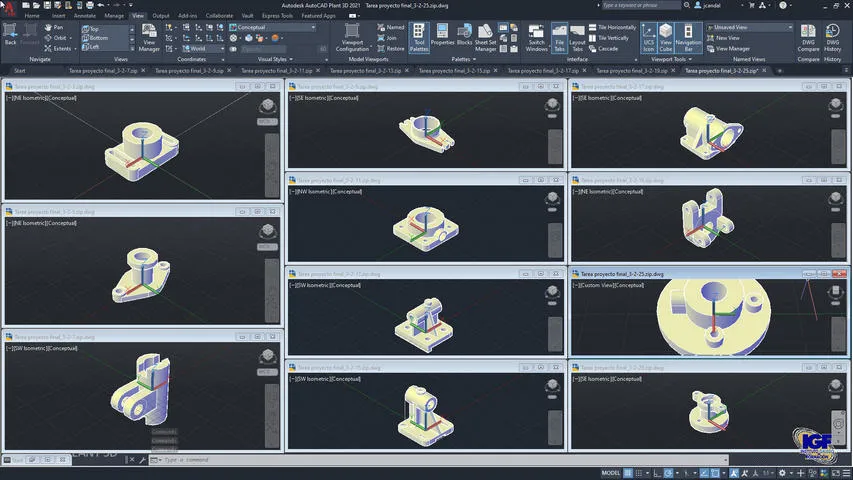This screenshot has height=480, width=853.
Task: Click the Plot printer icon
Action: [x=89, y=5]
